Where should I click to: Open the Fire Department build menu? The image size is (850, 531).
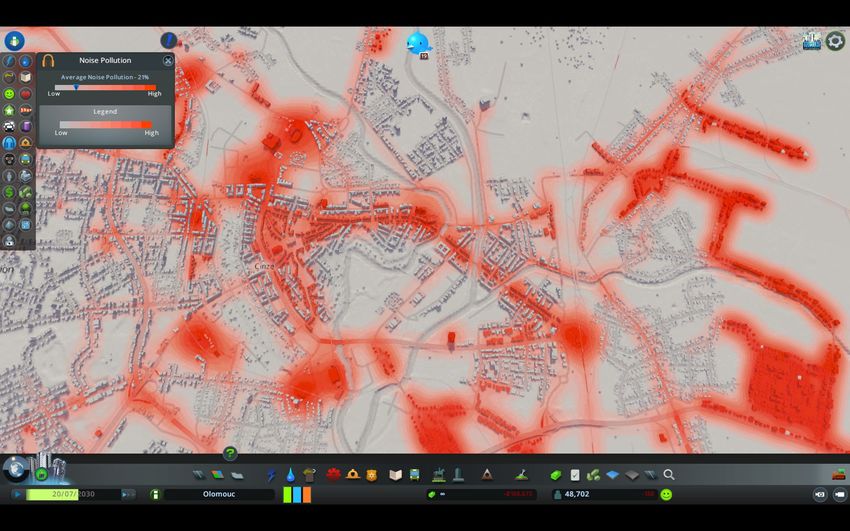pos(353,475)
